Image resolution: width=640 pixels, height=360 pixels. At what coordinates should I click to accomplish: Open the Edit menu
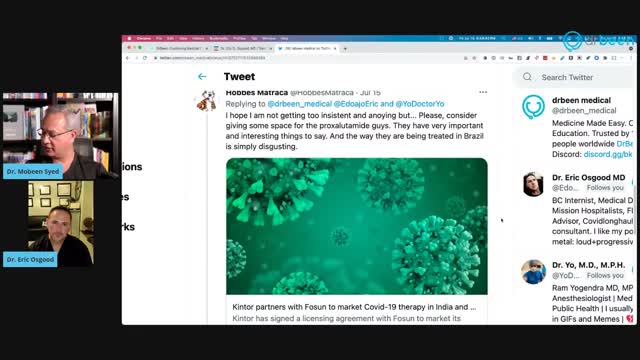click(171, 38)
